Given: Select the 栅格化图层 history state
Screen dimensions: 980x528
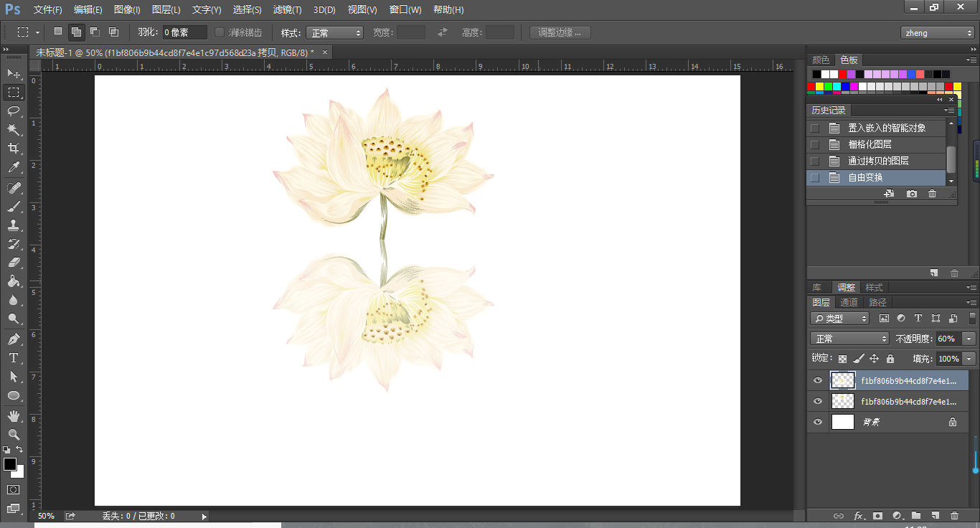Looking at the screenshot, I should (x=870, y=144).
